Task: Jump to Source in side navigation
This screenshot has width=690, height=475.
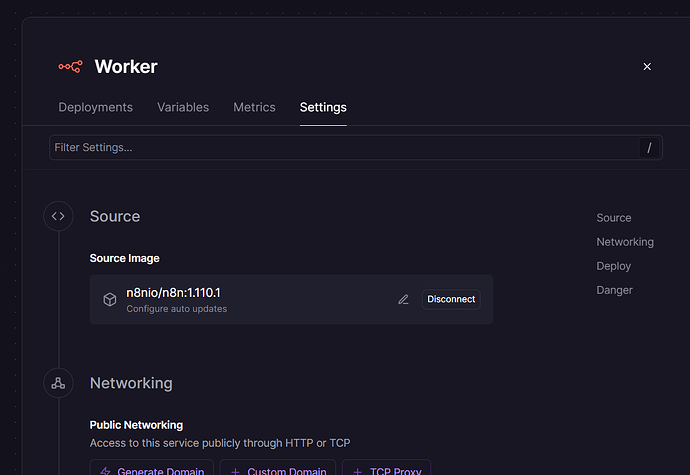Action: [613, 218]
